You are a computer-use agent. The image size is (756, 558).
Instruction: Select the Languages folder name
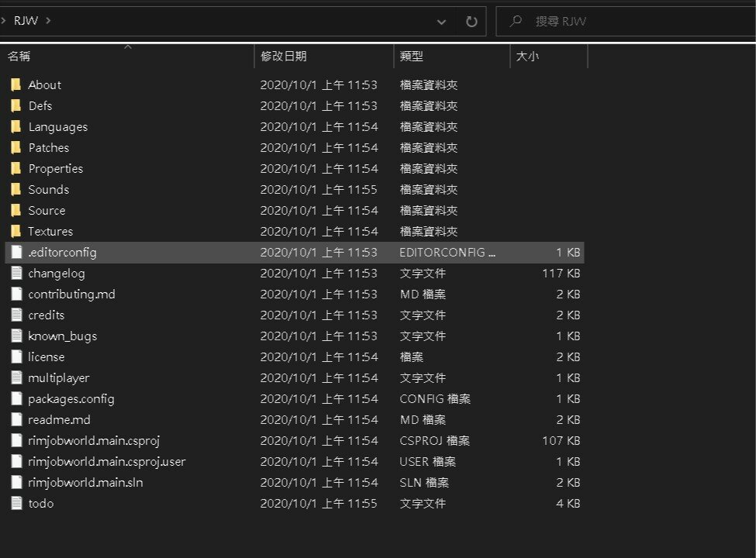(x=58, y=127)
